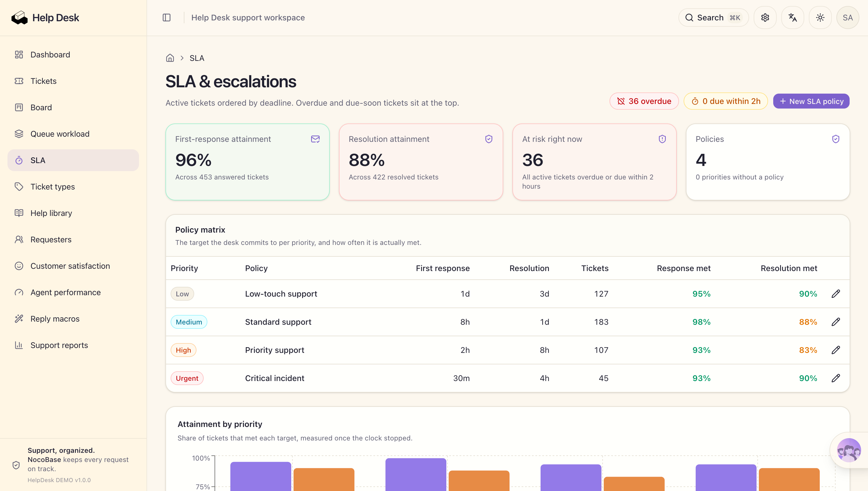868x491 pixels.
Task: Open the language translation switcher
Action: [x=792, y=18]
